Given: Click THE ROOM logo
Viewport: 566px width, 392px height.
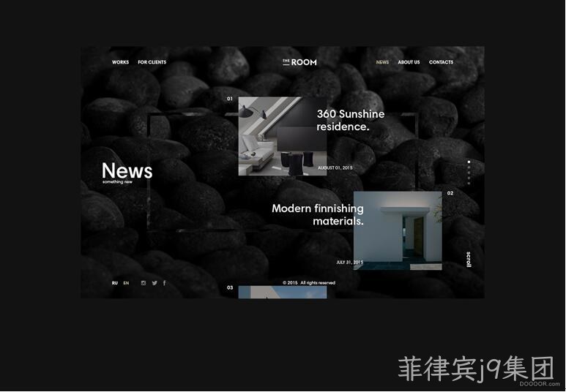Looking at the screenshot, I should pyautogui.click(x=299, y=62).
